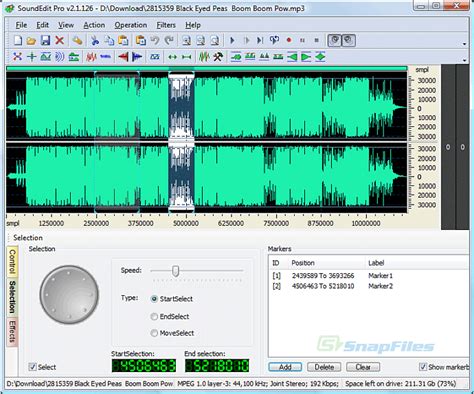The width and height of the screenshot is (474, 394).
Task: Click the blue flat-line silence icon
Action: pyautogui.click(x=105, y=57)
